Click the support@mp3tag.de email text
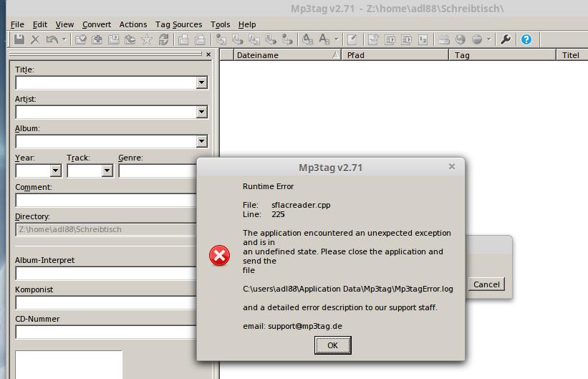Screen dimensions: 588x379 pos(305,326)
